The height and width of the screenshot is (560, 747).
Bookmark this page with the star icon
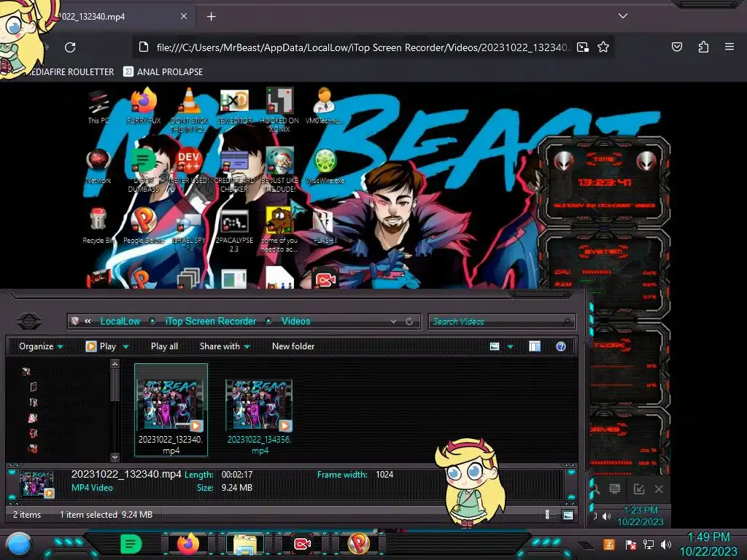point(603,47)
